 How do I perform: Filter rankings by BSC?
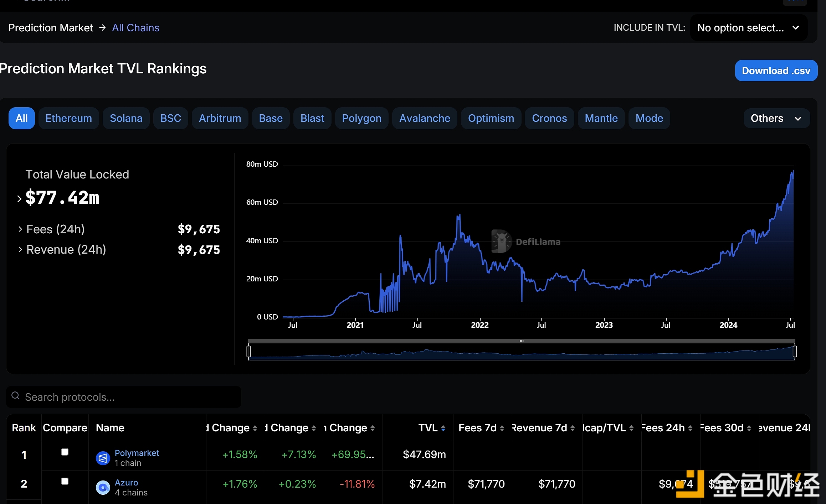point(171,118)
